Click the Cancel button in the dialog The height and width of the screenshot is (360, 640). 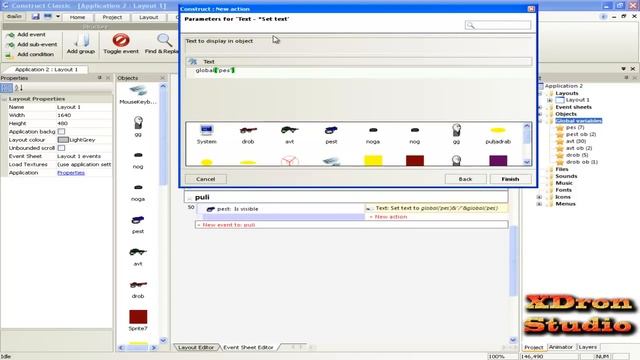pos(206,179)
